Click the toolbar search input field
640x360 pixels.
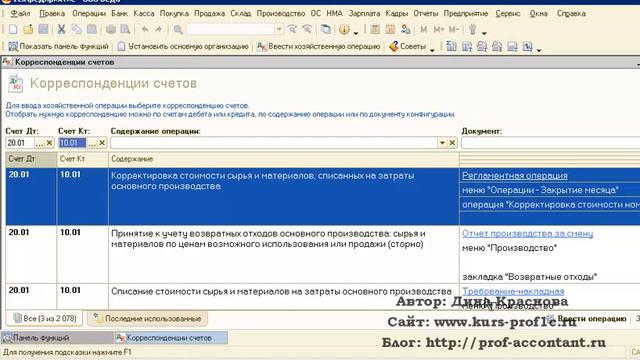pyautogui.click(x=230, y=29)
